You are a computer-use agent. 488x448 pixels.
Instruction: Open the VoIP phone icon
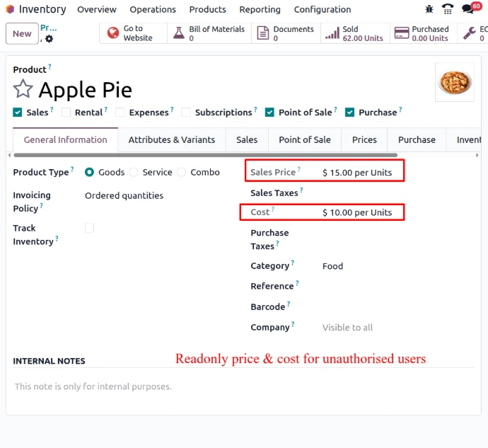[x=448, y=9]
